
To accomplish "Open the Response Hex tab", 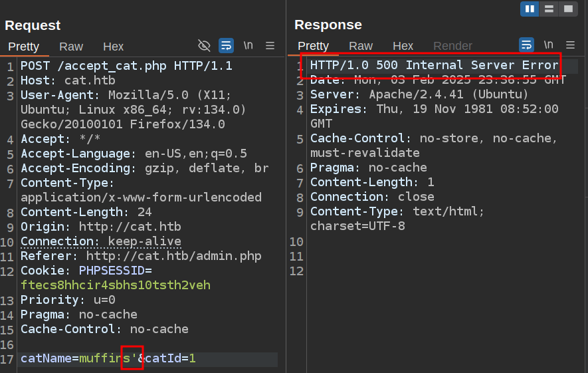I will tap(403, 46).
